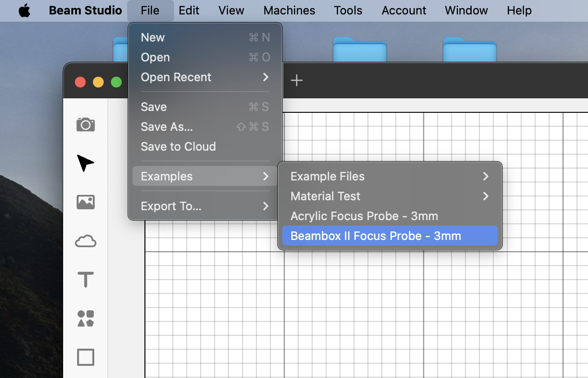Choose Open from the File menu

click(205, 57)
